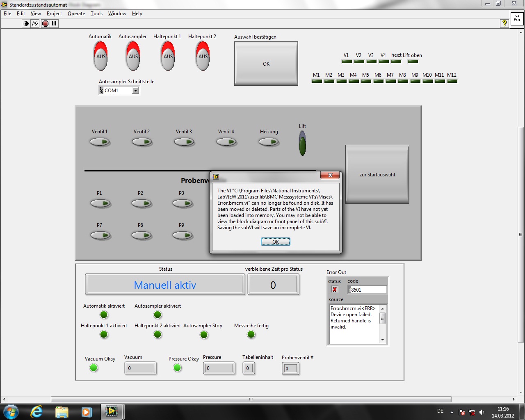Click the Auswahl bestätigen OK button
Screen dimensions: 525x420
(x=266, y=64)
